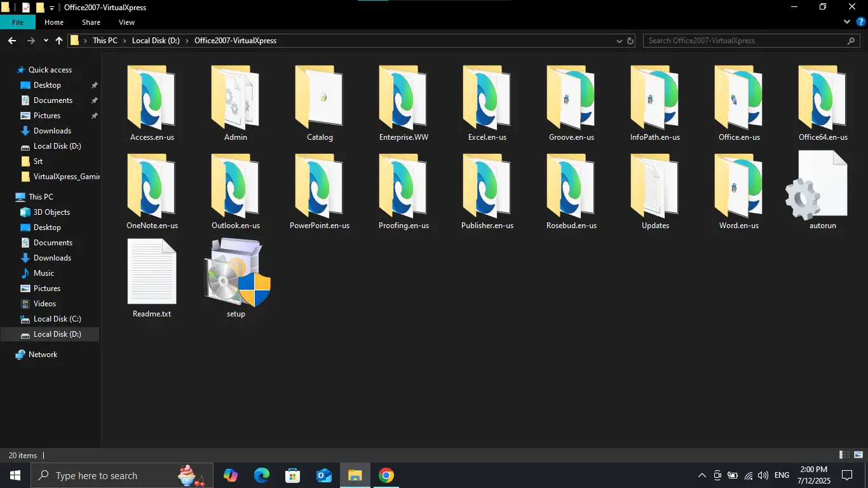Expand the Local Disk (D:) breadcrumb arrow
Screen dimensions: 868x488
[187, 41]
